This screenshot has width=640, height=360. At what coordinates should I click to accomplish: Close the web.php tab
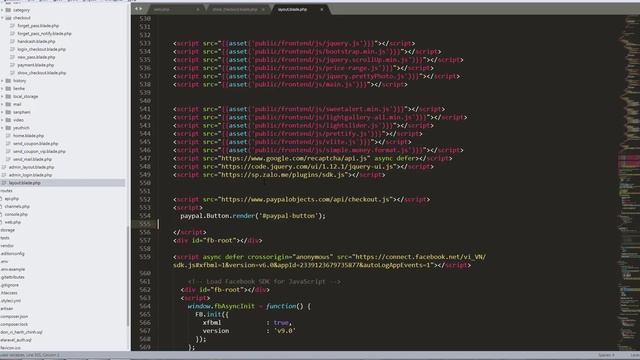coord(198,9)
